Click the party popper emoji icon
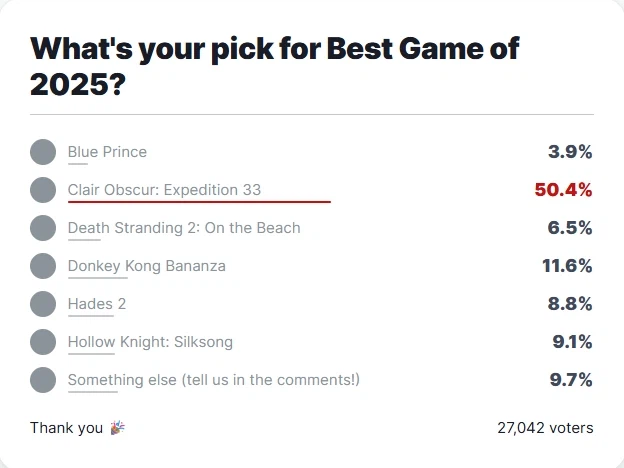Image resolution: width=624 pixels, height=468 pixels. click(118, 428)
